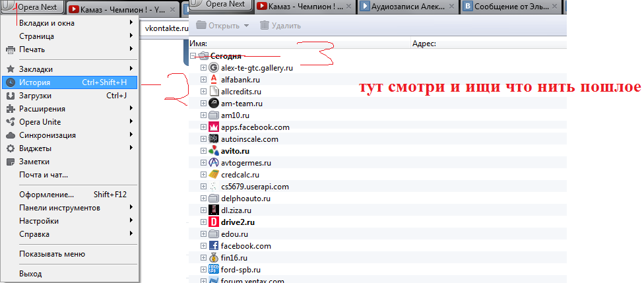Click avito.ru colored dots icon
Viewport: 644px width, 283px height.
pyautogui.click(x=214, y=151)
